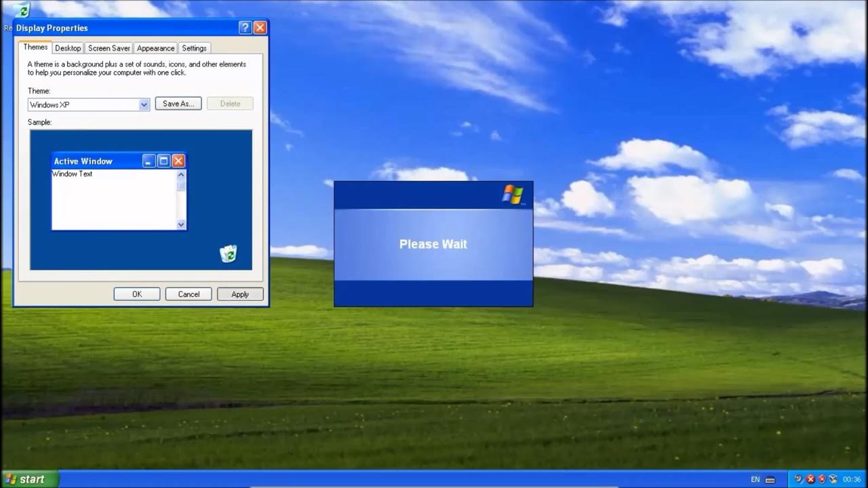
Task: Click the OK button in Display Properties
Action: [x=137, y=294]
